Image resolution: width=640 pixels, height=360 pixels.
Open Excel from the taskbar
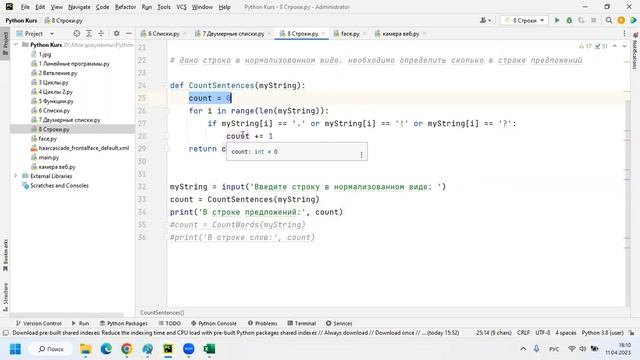[209, 349]
